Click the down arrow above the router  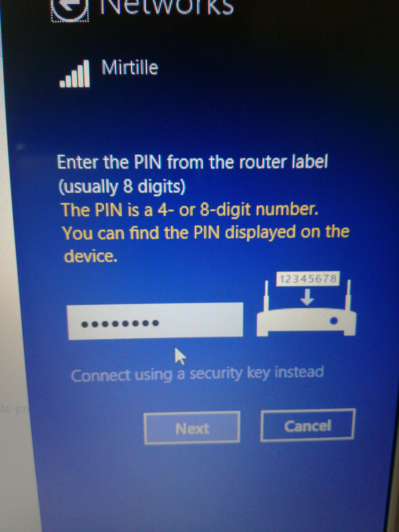click(x=307, y=297)
